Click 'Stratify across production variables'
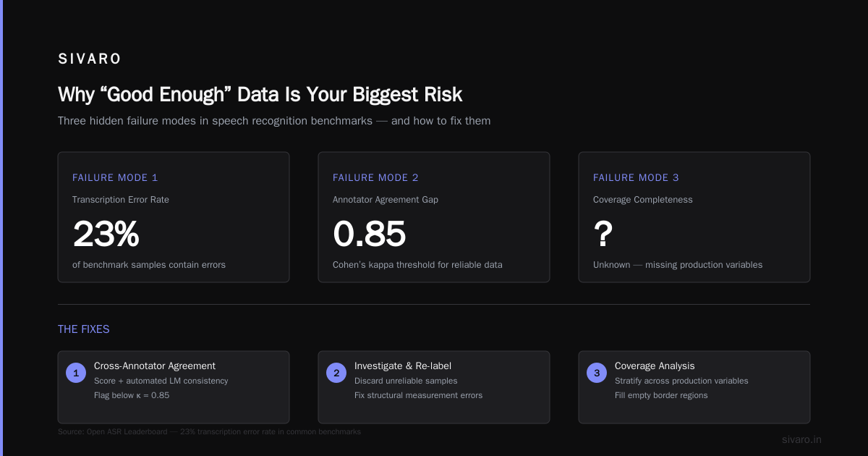Image resolution: width=868 pixels, height=456 pixels. (681, 381)
